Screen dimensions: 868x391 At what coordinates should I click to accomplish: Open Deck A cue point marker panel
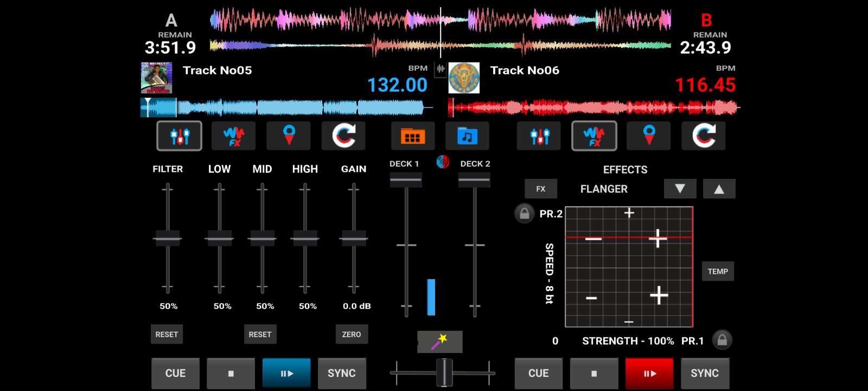[x=289, y=136]
